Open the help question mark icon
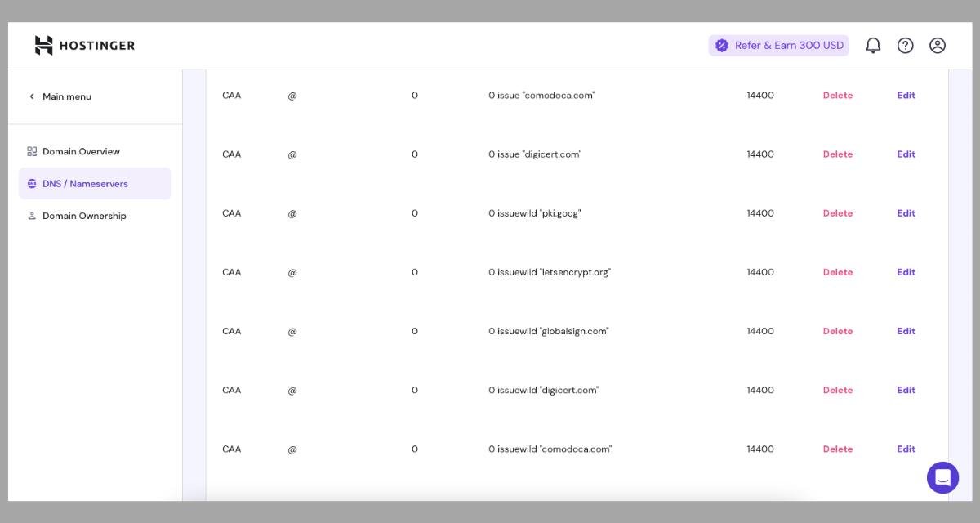The image size is (980, 523). pos(905,46)
